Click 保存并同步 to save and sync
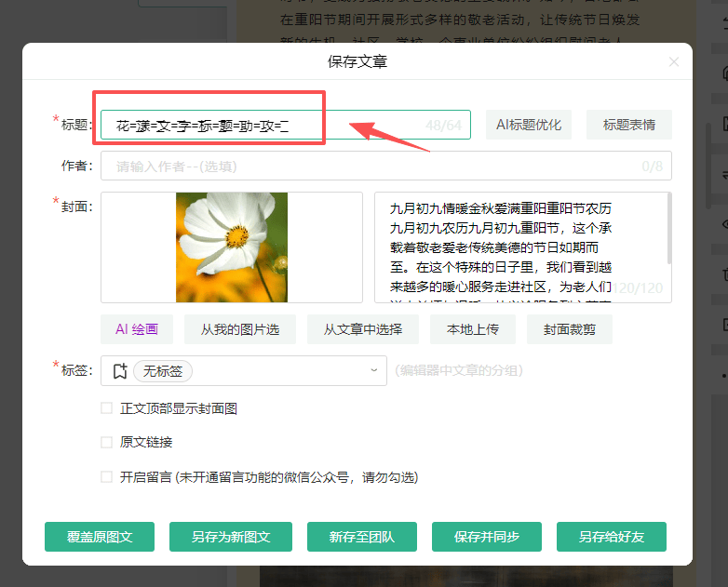This screenshot has width=728, height=587. point(485,537)
